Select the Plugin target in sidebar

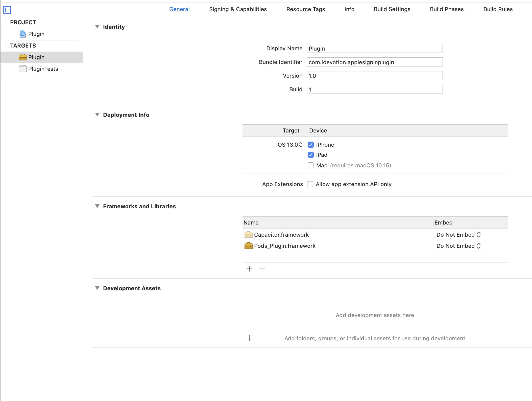pyautogui.click(x=42, y=57)
